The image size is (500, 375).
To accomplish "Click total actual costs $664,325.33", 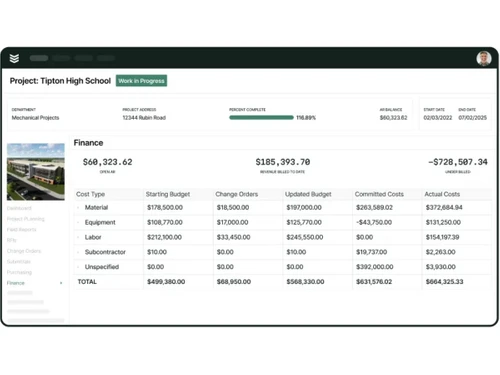I will 444,282.
